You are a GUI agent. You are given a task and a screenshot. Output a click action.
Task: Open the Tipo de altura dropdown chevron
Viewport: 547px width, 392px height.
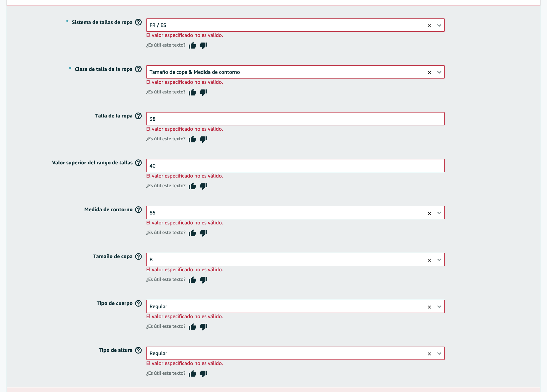click(x=439, y=354)
